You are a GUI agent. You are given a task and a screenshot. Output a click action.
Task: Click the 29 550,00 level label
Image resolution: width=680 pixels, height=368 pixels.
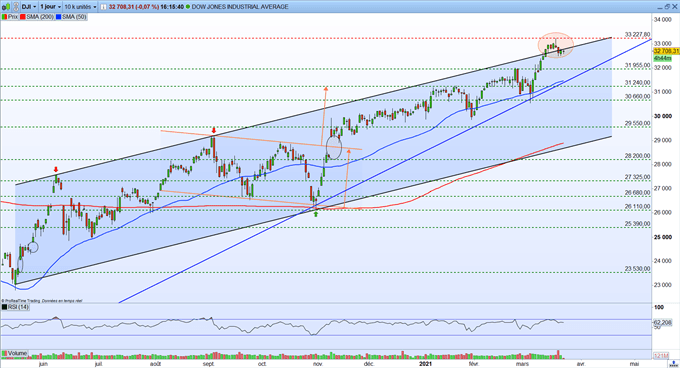coord(637,124)
